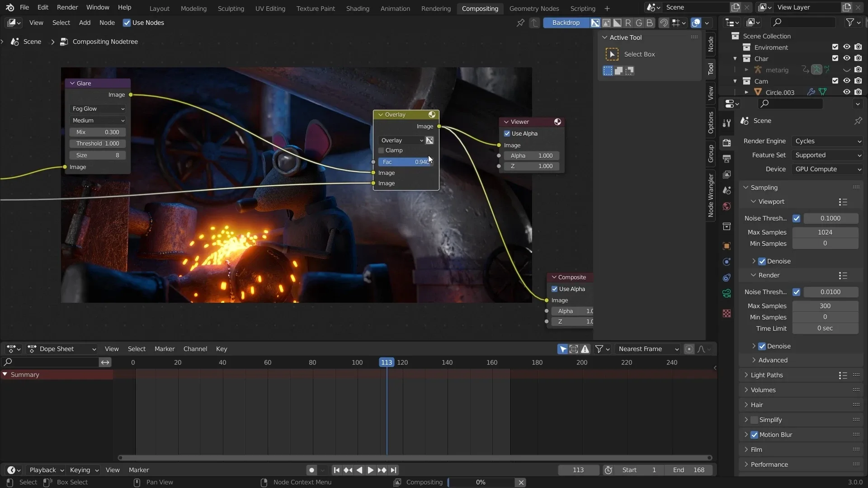The height and width of the screenshot is (488, 868).
Task: Enable the Clamp checkbox on the Overlay node
Action: pyautogui.click(x=381, y=150)
